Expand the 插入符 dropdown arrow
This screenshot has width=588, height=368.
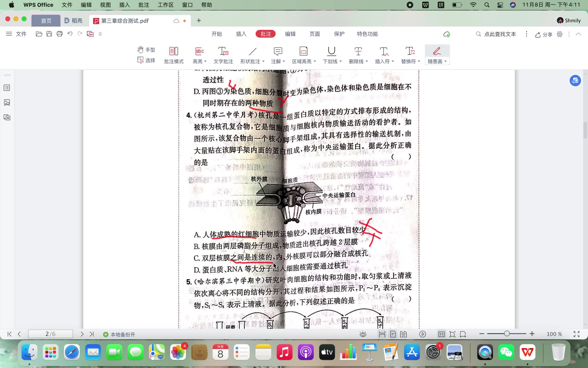393,61
